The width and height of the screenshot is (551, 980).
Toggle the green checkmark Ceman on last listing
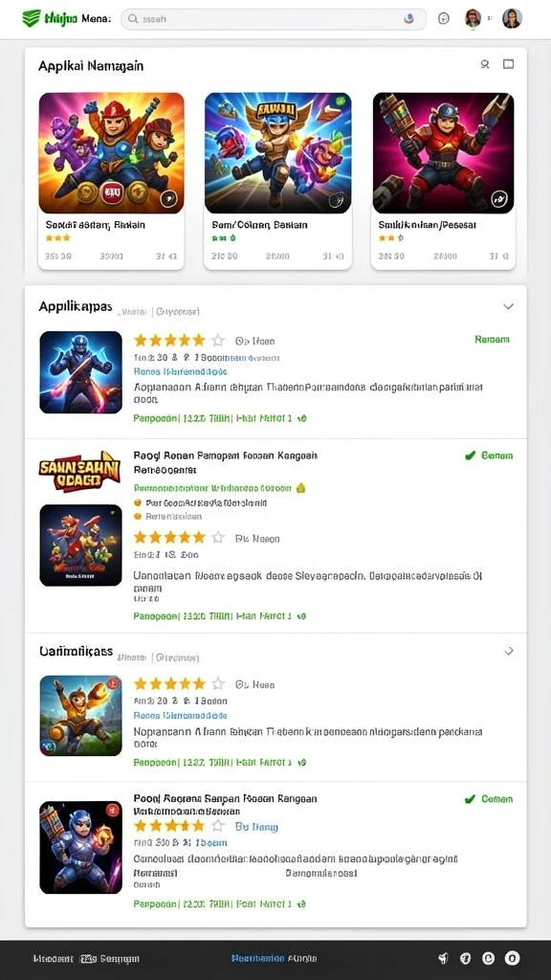[x=489, y=799]
